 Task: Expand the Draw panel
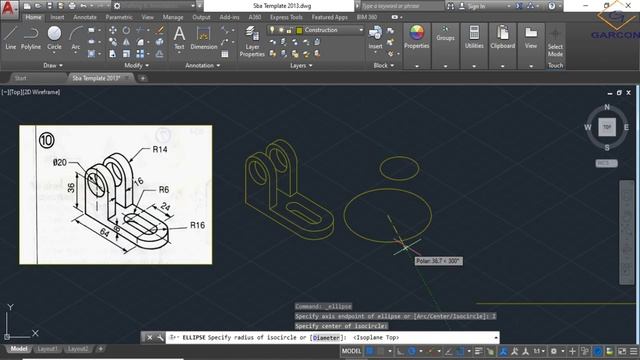point(53,65)
